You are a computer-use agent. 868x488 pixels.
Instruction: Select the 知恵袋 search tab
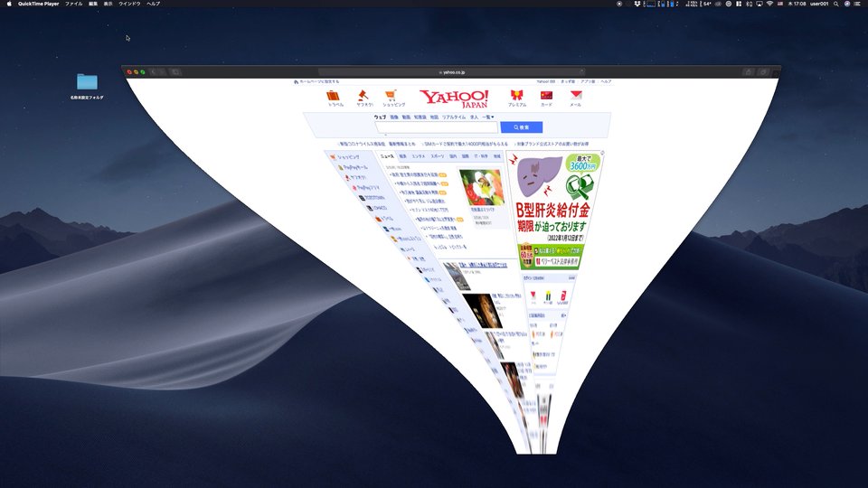click(x=420, y=117)
